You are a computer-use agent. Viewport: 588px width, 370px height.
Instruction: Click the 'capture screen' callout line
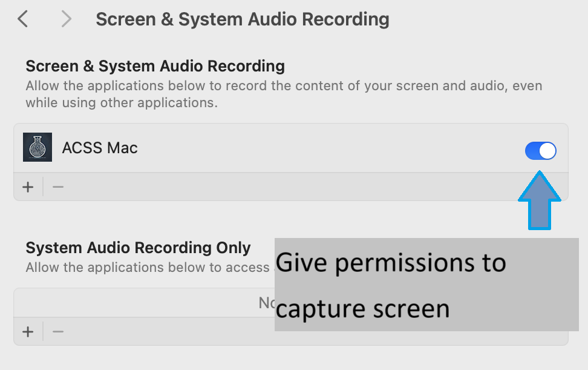[362, 309]
